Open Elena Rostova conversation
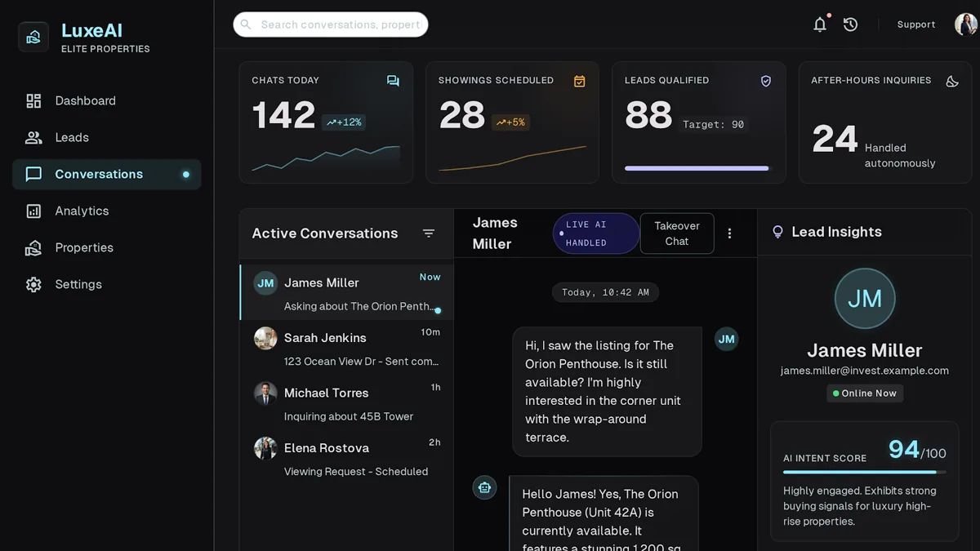Image resolution: width=980 pixels, height=551 pixels. tap(346, 458)
